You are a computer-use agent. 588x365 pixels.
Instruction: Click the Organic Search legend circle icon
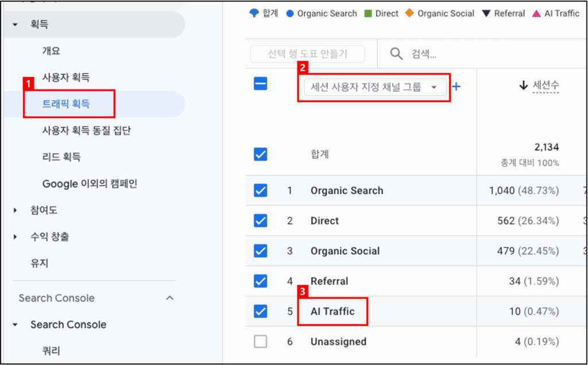click(291, 13)
